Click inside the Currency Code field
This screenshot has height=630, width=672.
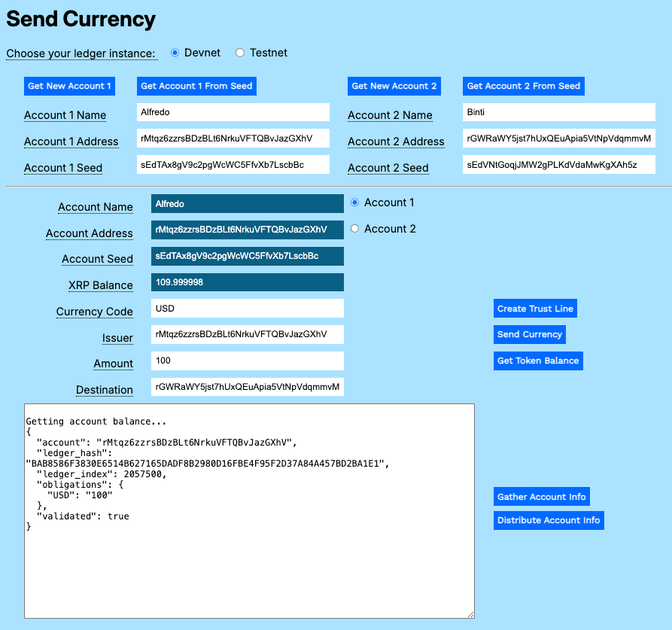247,308
